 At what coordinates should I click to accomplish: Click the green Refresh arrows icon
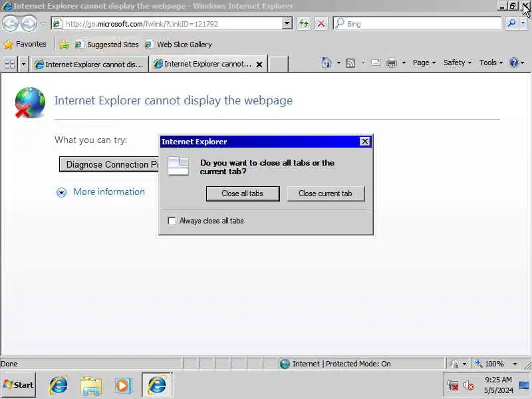304,24
